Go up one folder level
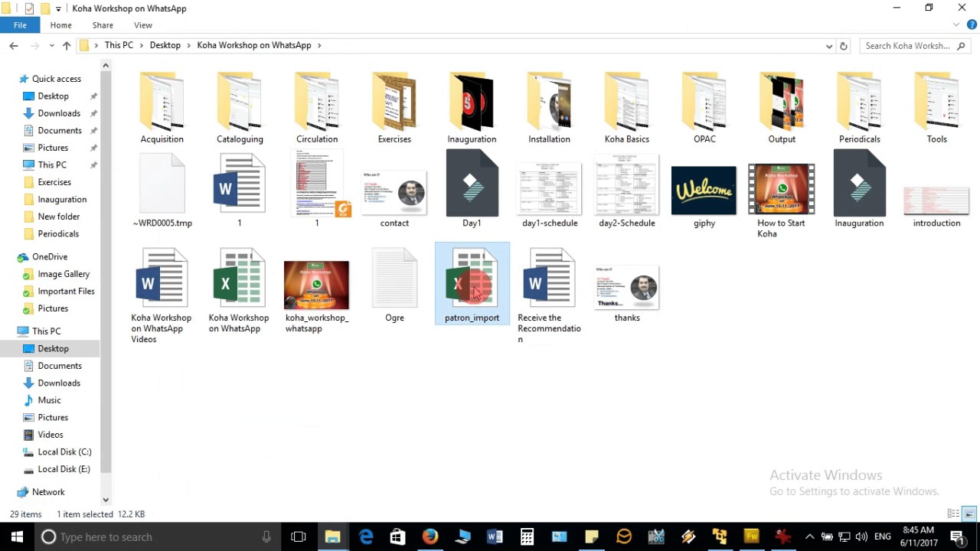This screenshot has height=551, width=980. pyautogui.click(x=67, y=46)
